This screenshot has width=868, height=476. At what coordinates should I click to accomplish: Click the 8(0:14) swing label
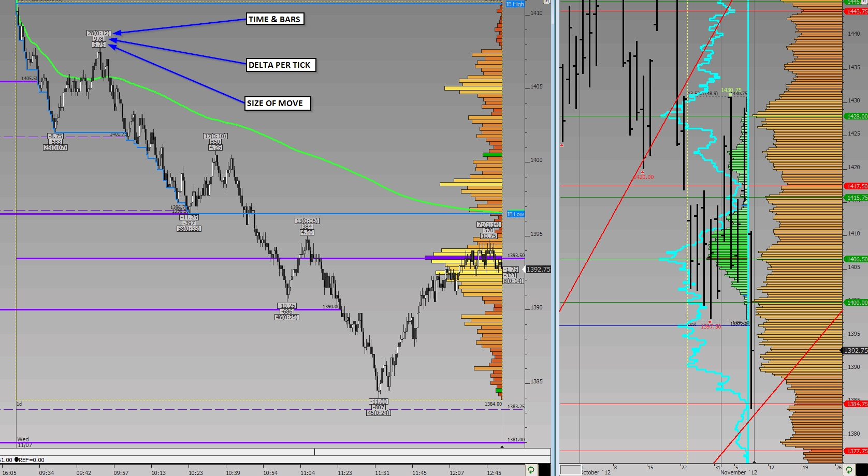coord(513,281)
